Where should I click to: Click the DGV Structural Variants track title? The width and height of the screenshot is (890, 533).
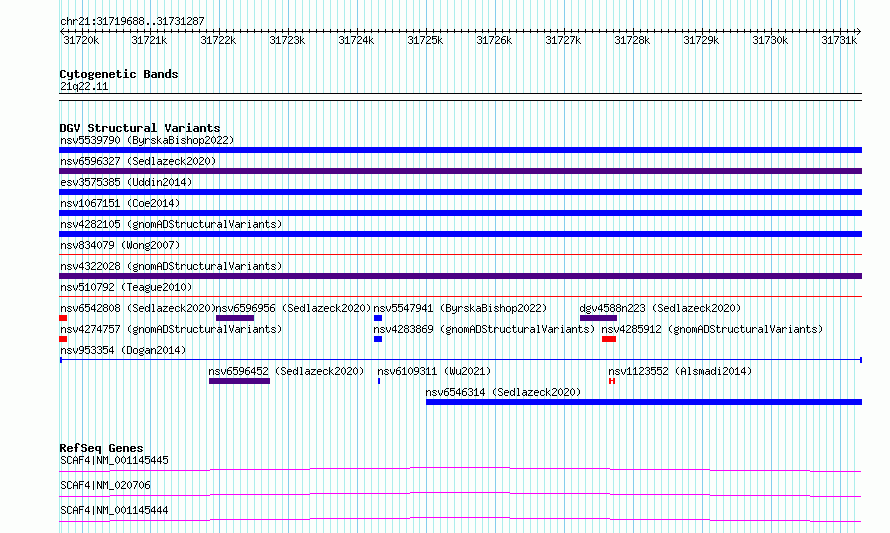click(140, 128)
